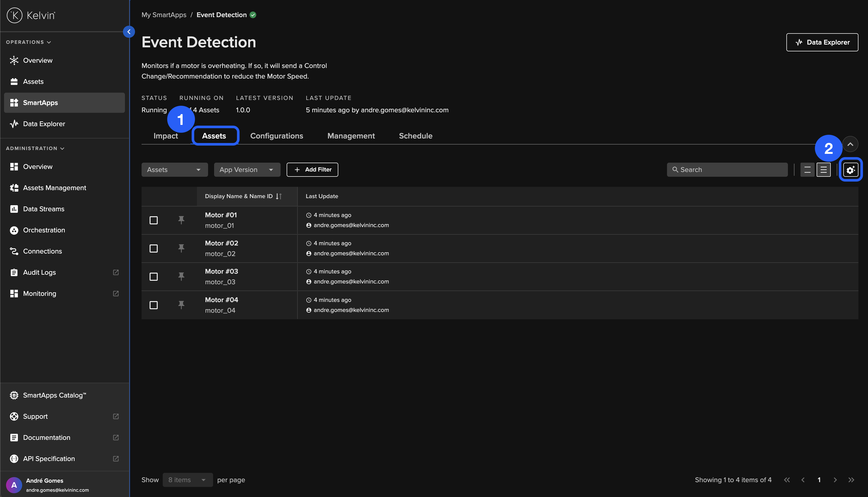Open Orchestration in the sidebar

44,230
